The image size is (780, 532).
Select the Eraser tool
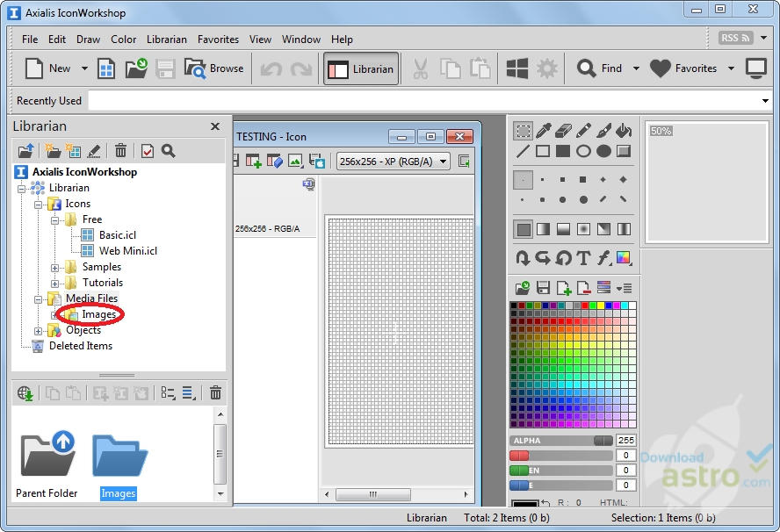pyautogui.click(x=564, y=130)
